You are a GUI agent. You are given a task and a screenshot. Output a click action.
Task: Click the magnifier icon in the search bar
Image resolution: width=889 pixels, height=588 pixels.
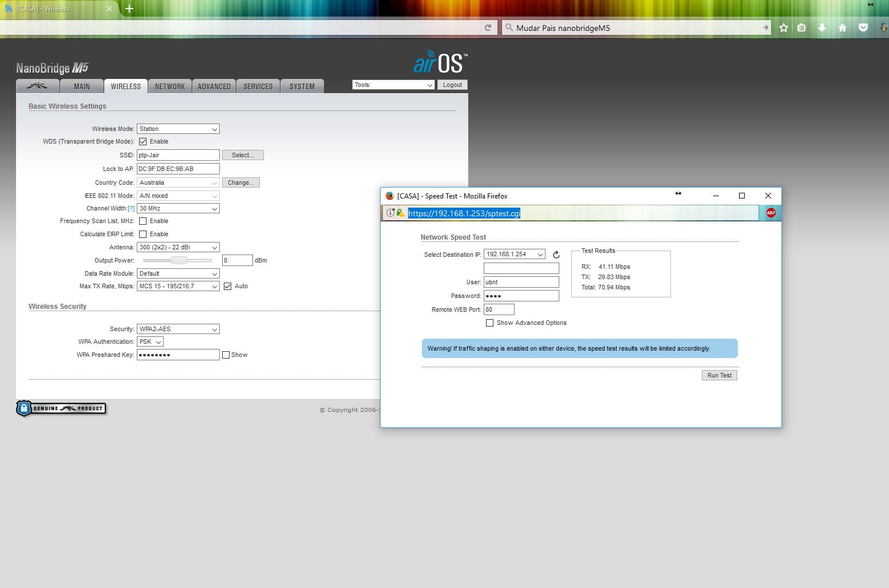click(x=508, y=27)
